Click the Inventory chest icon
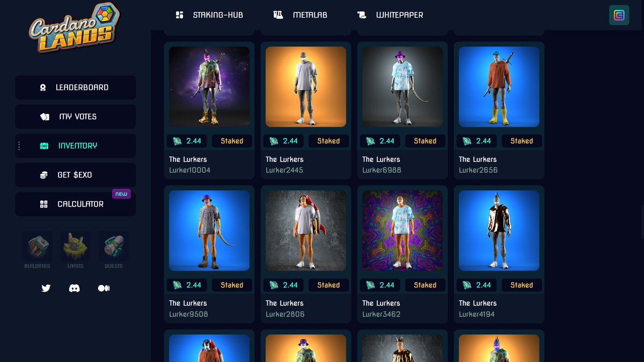Image resolution: width=644 pixels, height=362 pixels. tap(44, 146)
